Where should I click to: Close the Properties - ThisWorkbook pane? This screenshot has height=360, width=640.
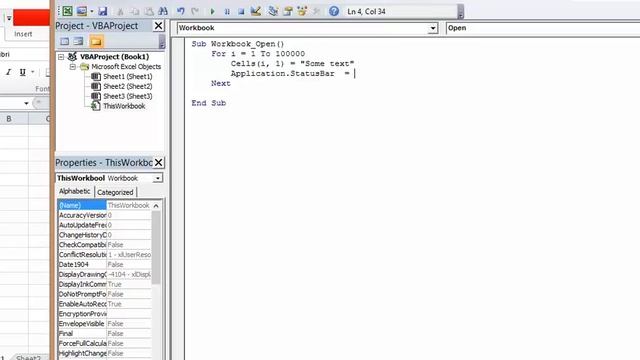158,162
